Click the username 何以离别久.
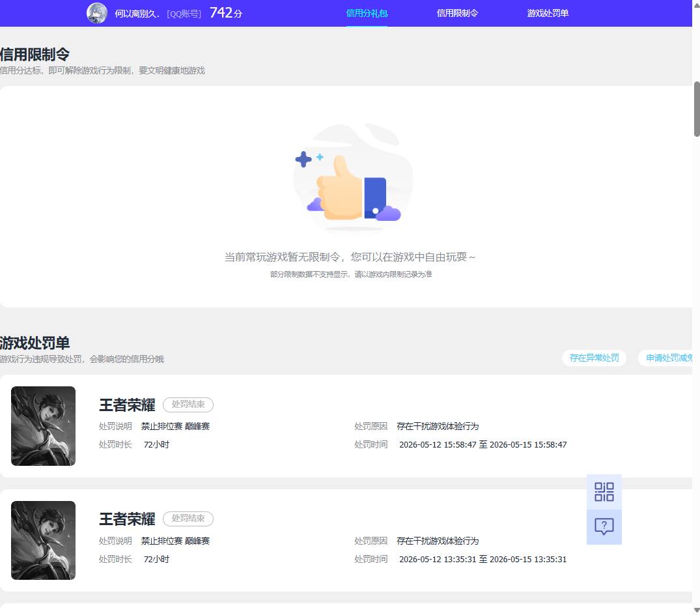This screenshot has width=700, height=615. tap(137, 14)
